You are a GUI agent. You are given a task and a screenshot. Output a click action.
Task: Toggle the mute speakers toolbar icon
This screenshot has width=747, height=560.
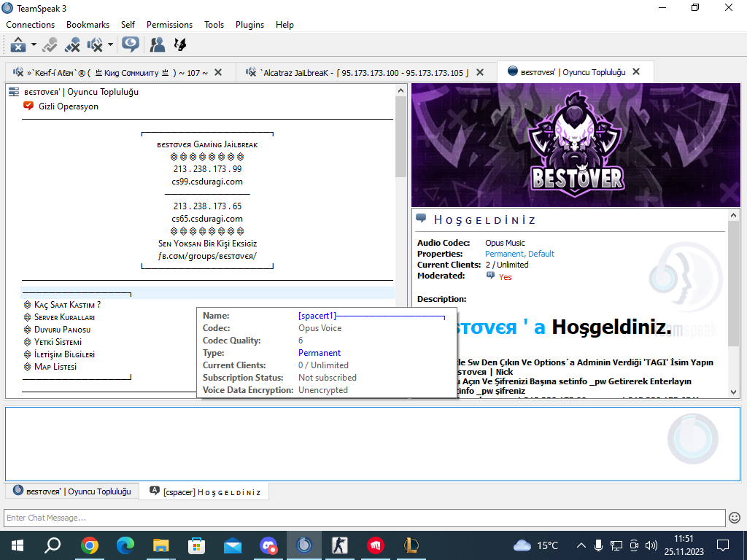[95, 44]
